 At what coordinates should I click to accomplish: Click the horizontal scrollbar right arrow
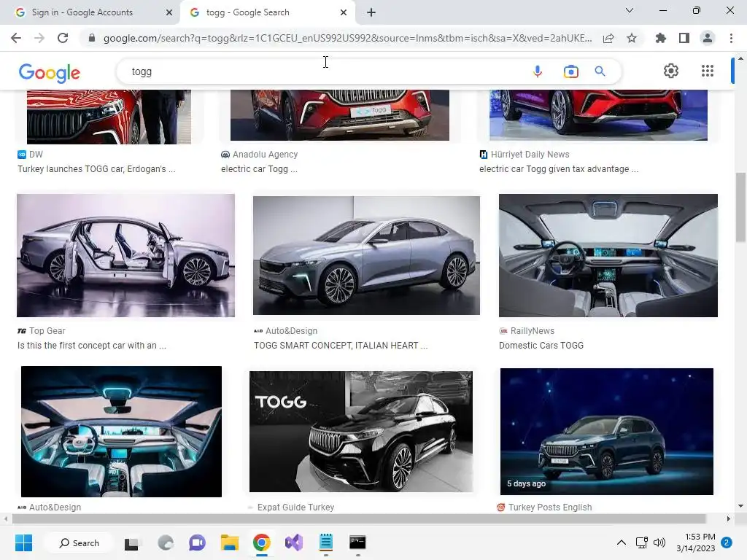729,518
